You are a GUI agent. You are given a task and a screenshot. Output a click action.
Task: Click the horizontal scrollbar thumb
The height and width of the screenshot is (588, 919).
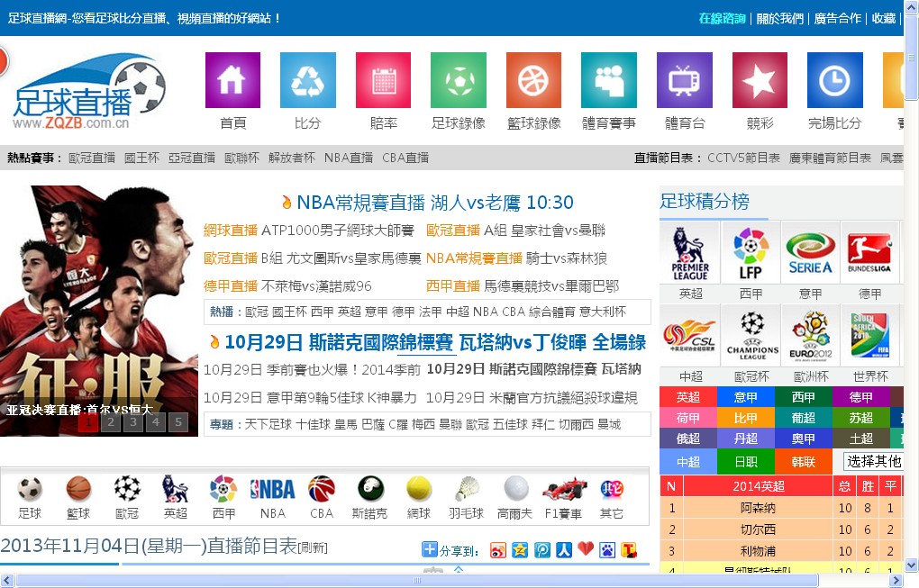point(417,581)
